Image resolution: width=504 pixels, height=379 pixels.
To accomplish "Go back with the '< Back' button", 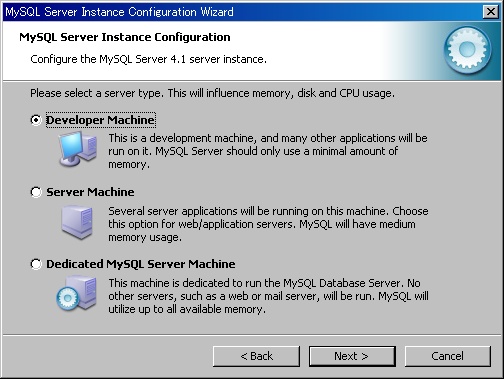I will [x=256, y=356].
